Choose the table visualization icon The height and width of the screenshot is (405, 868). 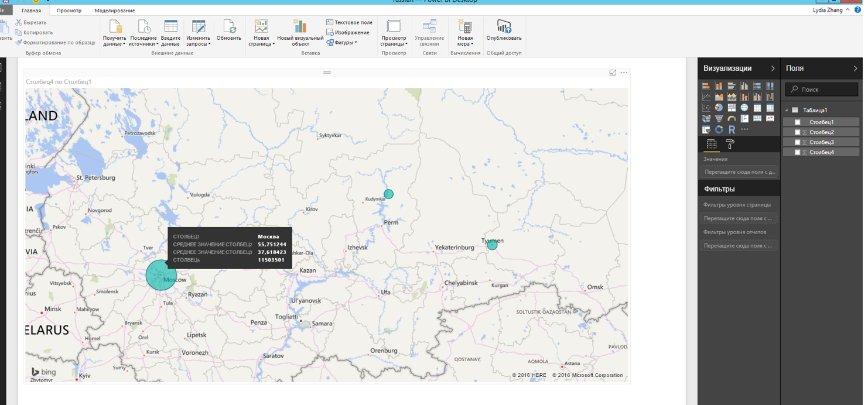coord(757,108)
